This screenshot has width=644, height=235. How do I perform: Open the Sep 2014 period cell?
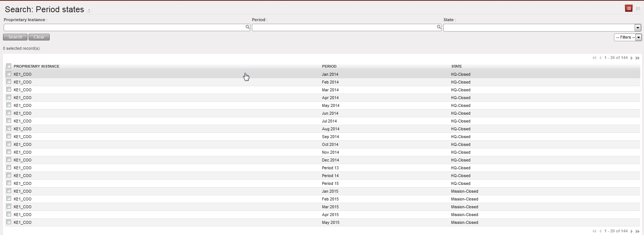pos(331,137)
